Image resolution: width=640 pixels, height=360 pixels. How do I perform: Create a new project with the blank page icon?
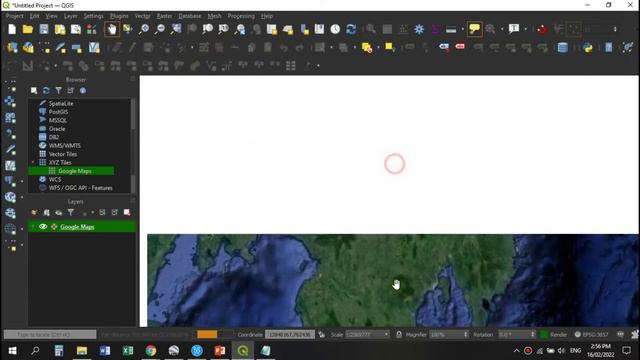[x=12, y=29]
